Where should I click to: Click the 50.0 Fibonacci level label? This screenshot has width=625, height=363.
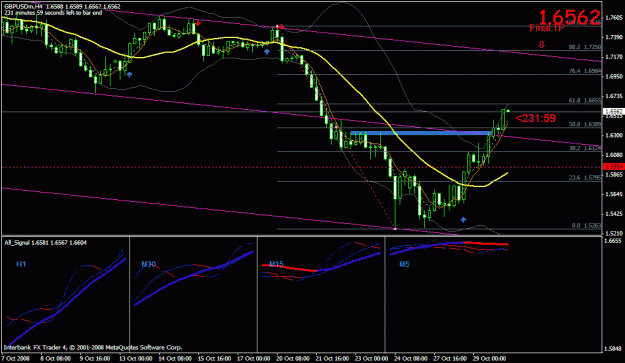pos(585,124)
